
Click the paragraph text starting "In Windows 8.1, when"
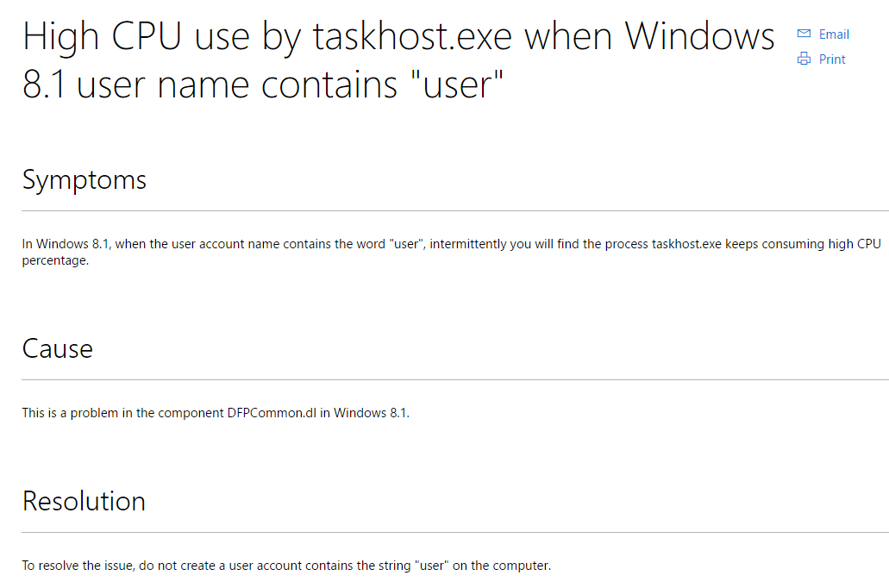[451, 252]
